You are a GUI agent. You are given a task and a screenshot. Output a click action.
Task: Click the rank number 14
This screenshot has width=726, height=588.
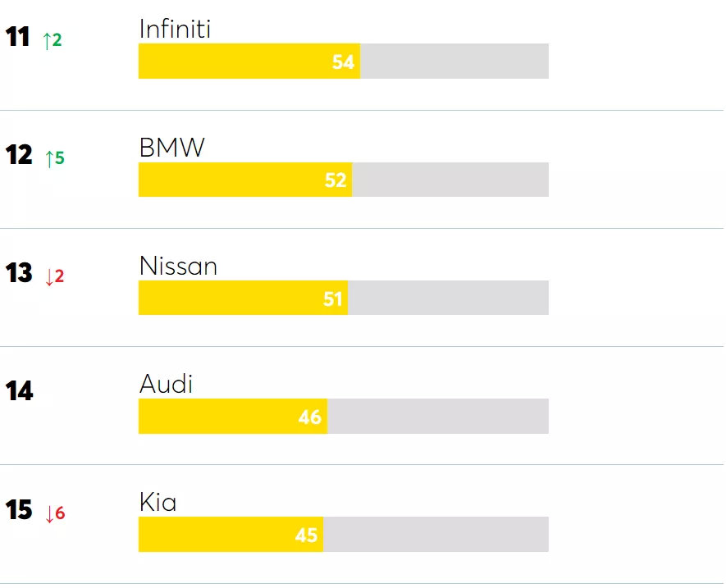pos(19,391)
